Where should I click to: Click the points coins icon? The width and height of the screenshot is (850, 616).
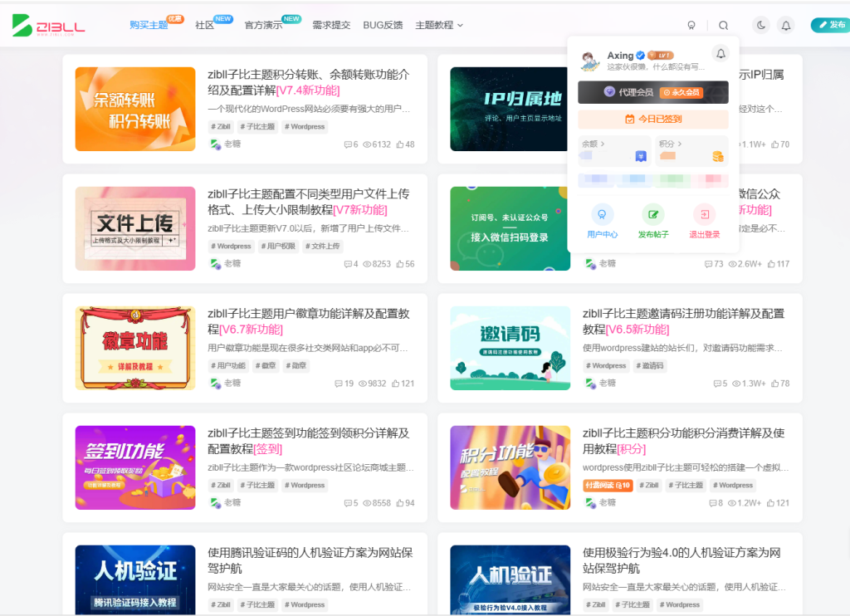[x=718, y=157]
